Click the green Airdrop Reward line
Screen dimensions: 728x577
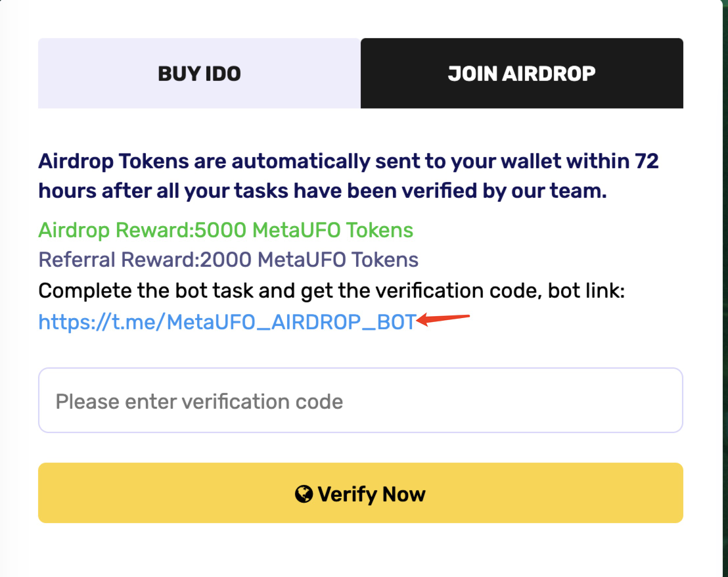pos(225,230)
